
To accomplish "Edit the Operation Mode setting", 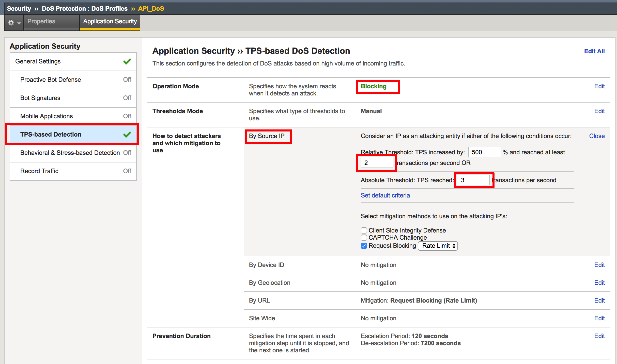I will (599, 86).
